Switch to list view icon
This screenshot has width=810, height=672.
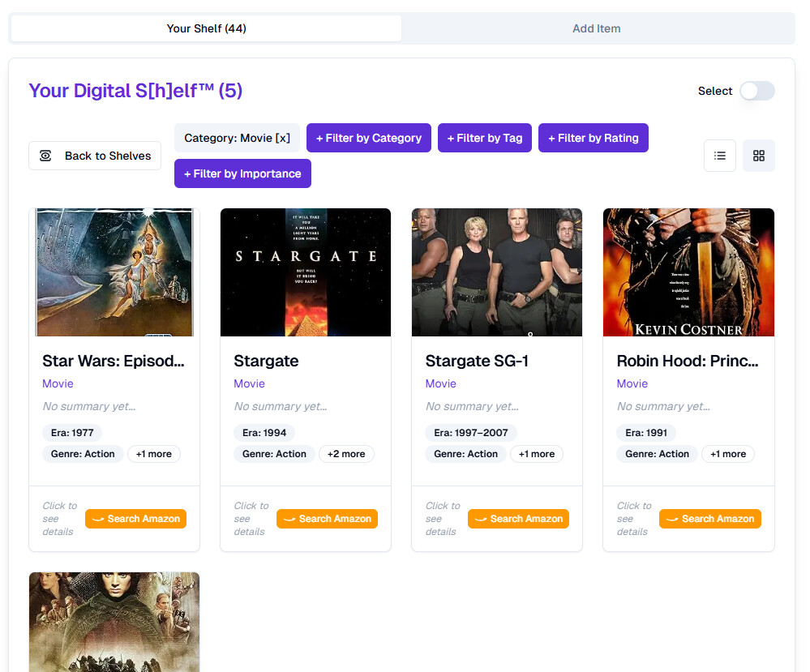tap(720, 156)
